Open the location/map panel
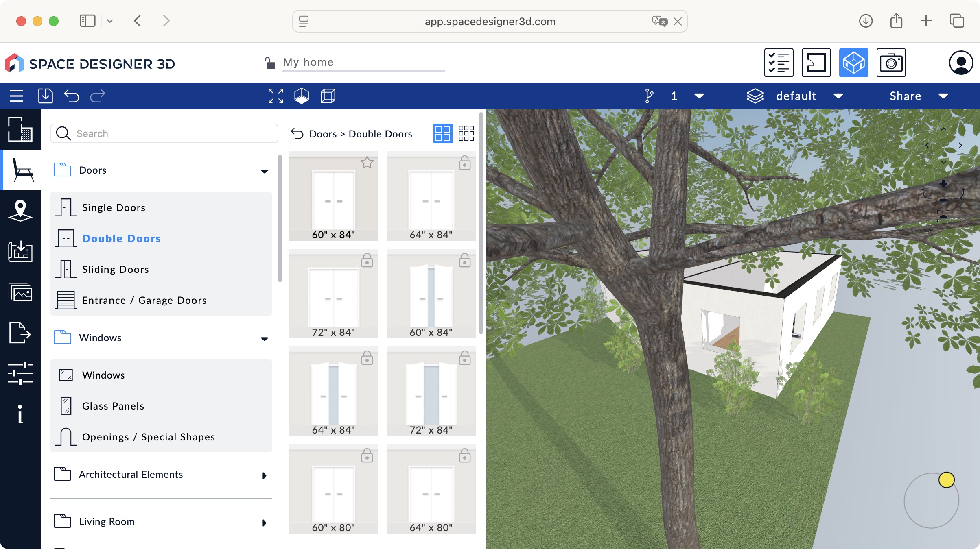Viewport: 980px width, 549px height. [x=20, y=209]
